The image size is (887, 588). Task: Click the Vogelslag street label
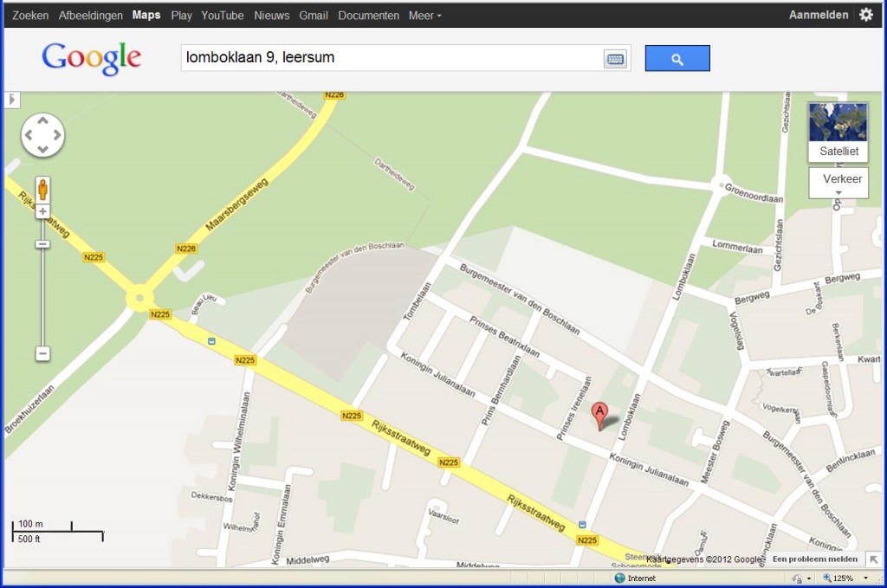(736, 331)
